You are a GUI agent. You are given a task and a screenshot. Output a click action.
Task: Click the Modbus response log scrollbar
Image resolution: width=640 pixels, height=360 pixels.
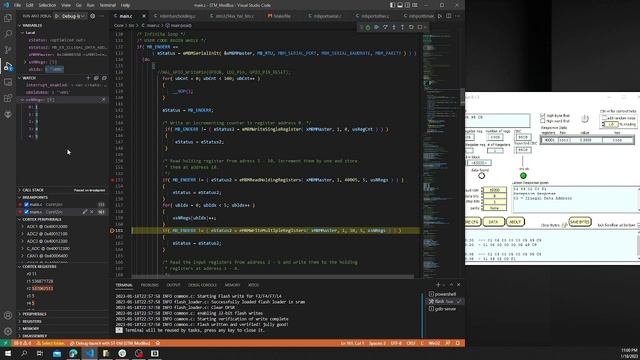(638, 245)
